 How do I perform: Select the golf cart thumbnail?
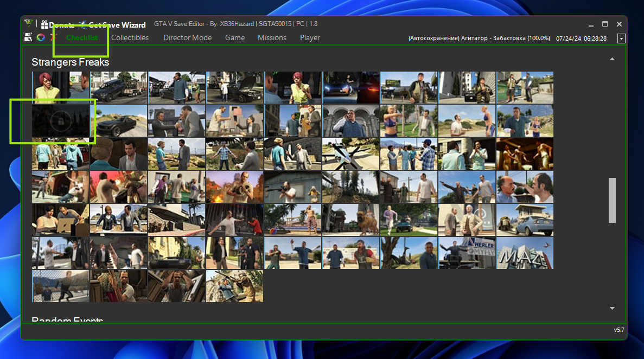(409, 220)
